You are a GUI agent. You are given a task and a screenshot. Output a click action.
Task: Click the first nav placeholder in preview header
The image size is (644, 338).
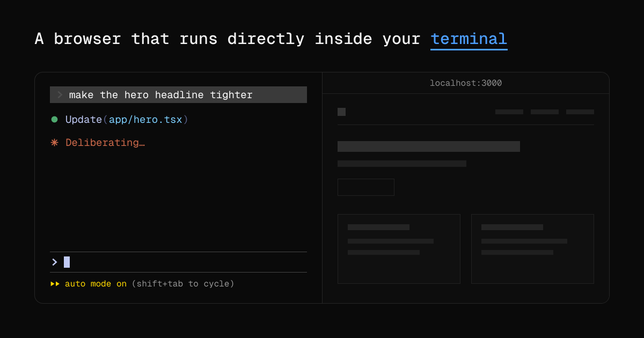[509, 112]
